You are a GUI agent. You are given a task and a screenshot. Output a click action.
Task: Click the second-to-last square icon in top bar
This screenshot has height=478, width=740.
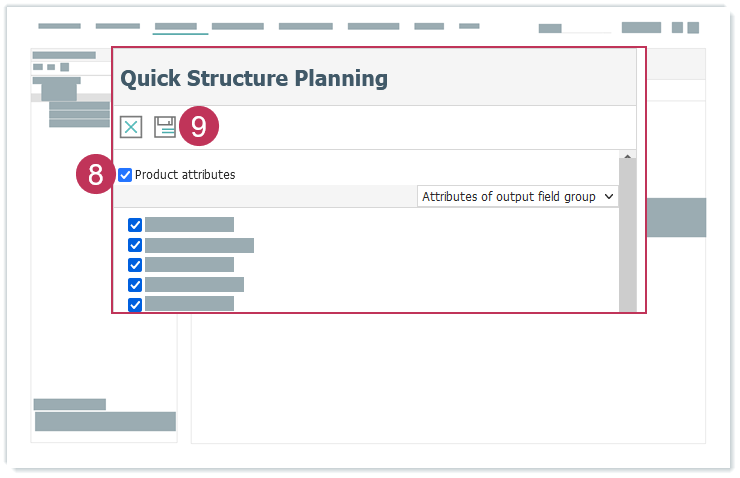pyautogui.click(x=677, y=28)
